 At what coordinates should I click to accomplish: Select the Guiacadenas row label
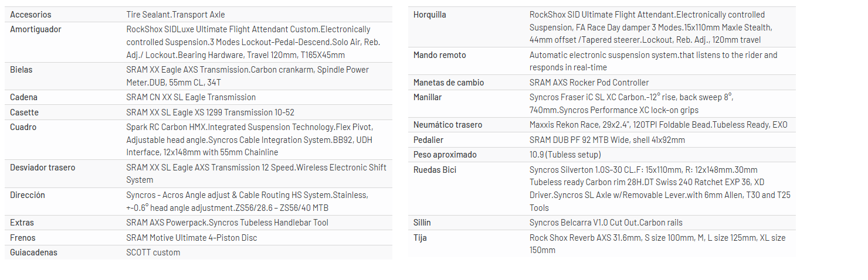click(33, 252)
